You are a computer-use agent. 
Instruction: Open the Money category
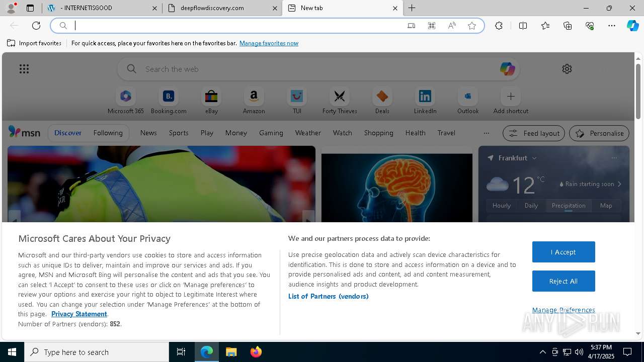pyautogui.click(x=236, y=133)
